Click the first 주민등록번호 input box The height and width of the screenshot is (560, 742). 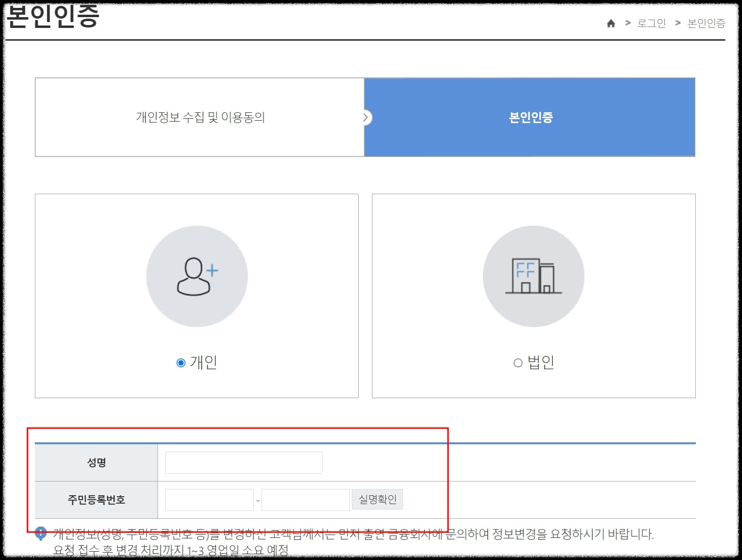point(209,499)
